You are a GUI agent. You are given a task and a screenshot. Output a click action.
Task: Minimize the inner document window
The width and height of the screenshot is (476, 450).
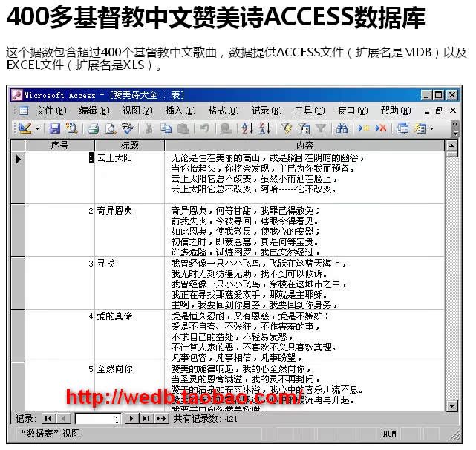[x=427, y=111]
